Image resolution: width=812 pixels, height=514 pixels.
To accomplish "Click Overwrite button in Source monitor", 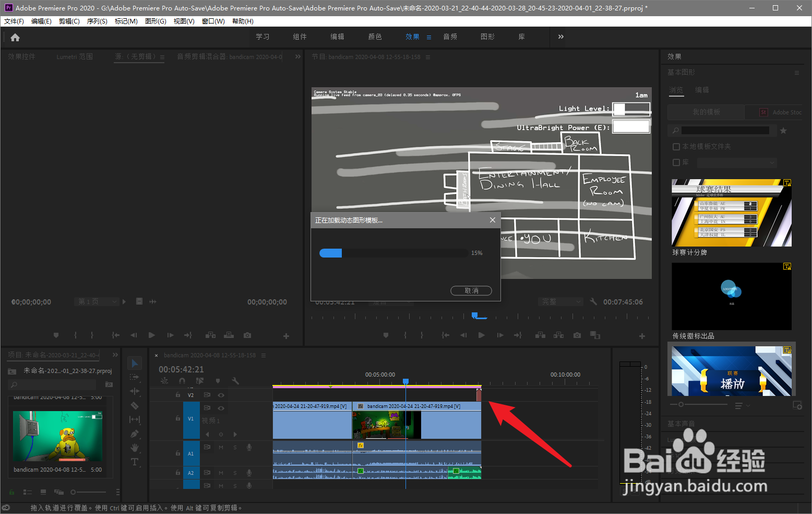I will [x=229, y=335].
